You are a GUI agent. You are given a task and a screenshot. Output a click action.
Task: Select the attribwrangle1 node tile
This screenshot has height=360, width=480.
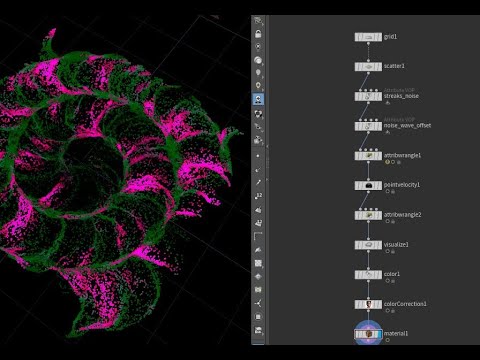[x=368, y=156]
